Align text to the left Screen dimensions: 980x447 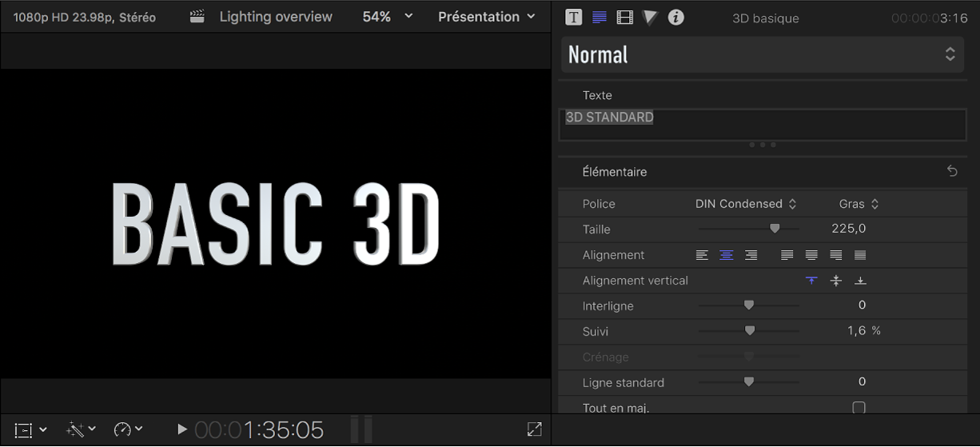pos(702,255)
